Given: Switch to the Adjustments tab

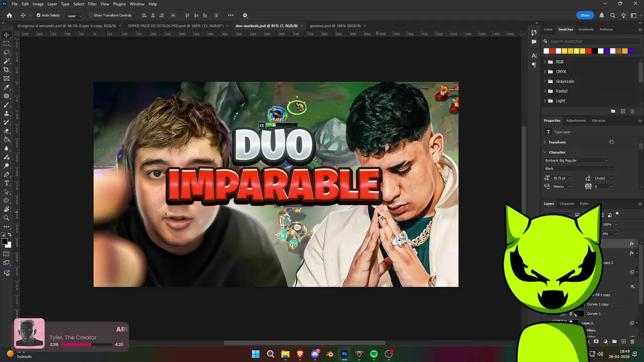Looking at the screenshot, I should 576,121.
